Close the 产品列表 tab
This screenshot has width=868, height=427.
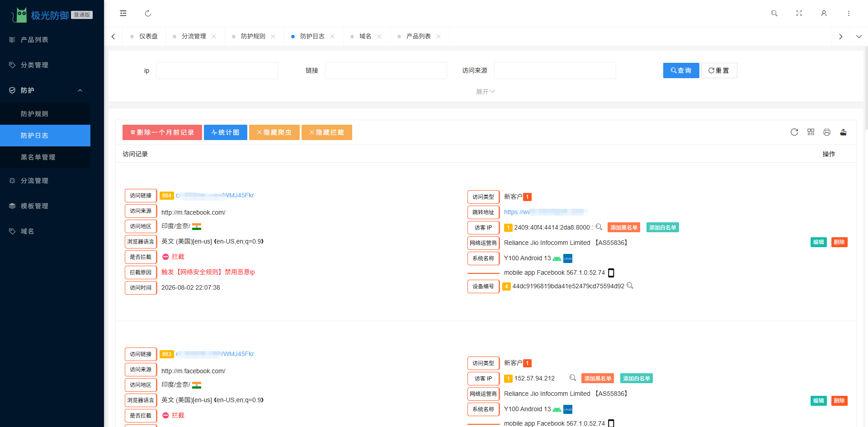point(439,37)
